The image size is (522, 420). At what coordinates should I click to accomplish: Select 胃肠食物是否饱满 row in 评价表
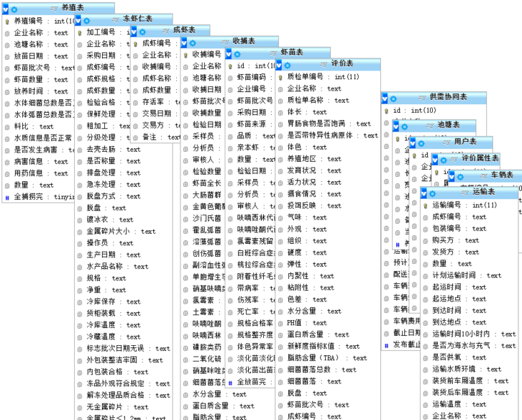(x=328, y=123)
